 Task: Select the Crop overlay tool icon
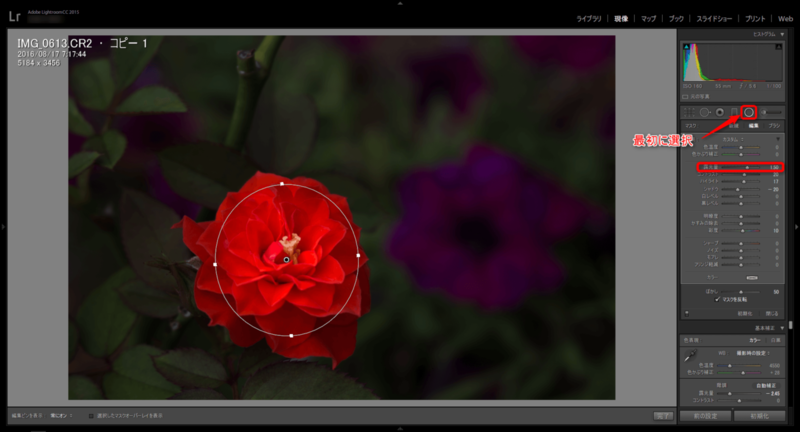[x=689, y=112]
